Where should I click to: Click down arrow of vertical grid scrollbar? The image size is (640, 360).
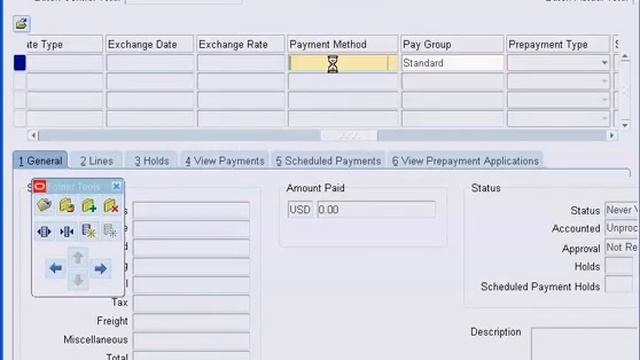625,125
